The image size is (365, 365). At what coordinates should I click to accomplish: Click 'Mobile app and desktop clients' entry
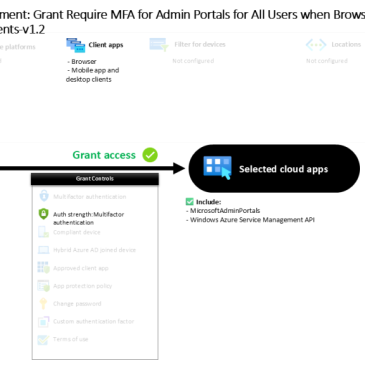(92, 75)
